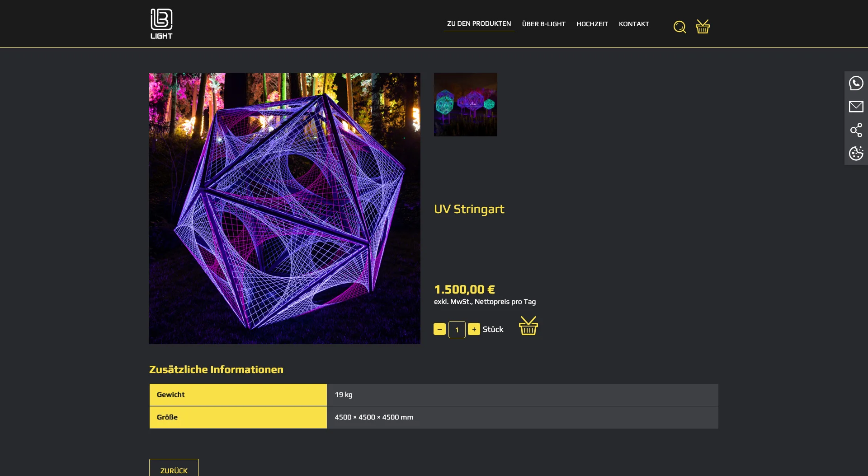Select the second product thumbnail image
Viewport: 868px width, 476px height.
pyautogui.click(x=465, y=105)
